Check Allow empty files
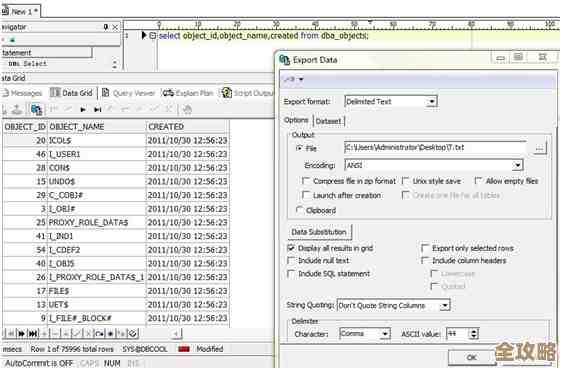 [478, 181]
